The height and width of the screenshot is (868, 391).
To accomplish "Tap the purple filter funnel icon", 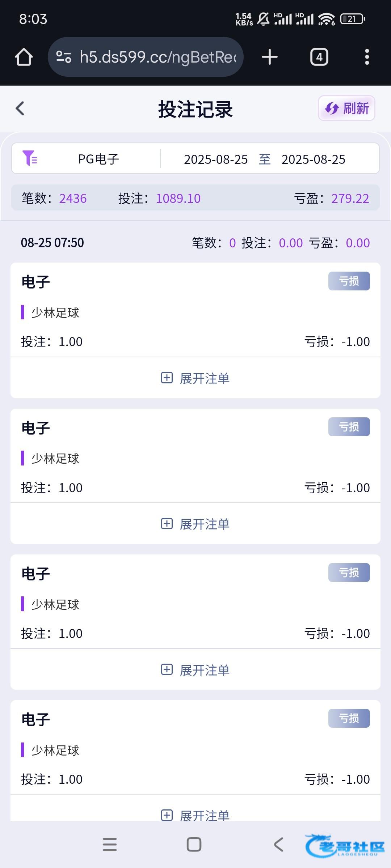I will [30, 158].
